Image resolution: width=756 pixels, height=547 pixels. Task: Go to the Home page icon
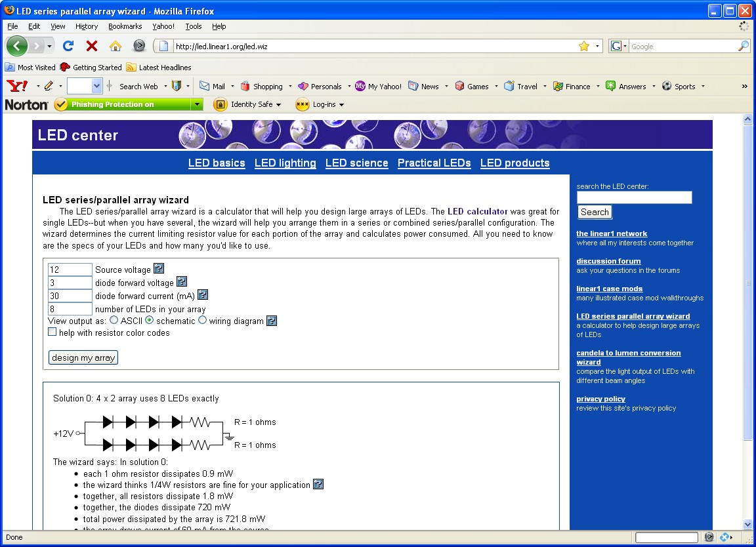tap(115, 47)
